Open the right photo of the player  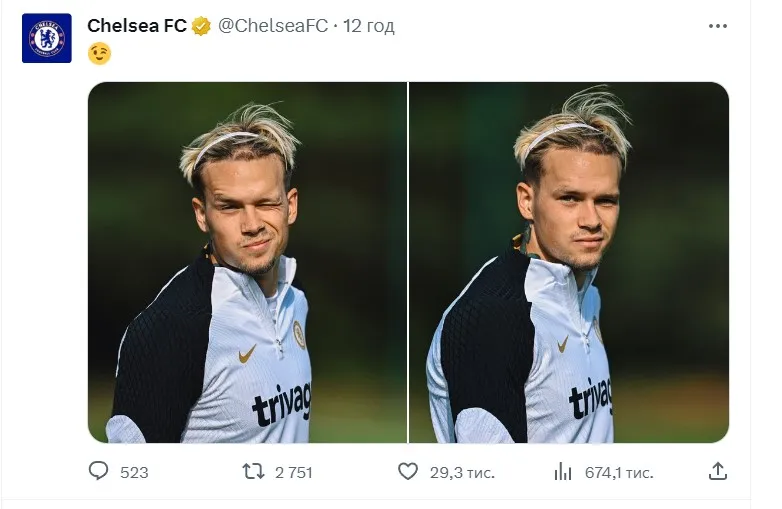[x=569, y=262]
